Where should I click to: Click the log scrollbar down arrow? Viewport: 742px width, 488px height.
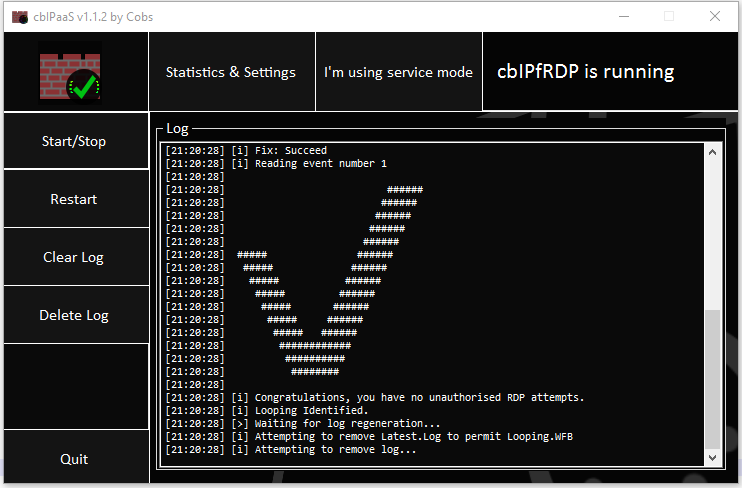712,457
